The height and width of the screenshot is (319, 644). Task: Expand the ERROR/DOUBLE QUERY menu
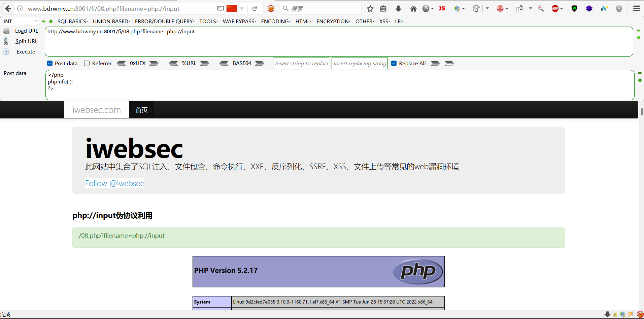[x=165, y=21]
